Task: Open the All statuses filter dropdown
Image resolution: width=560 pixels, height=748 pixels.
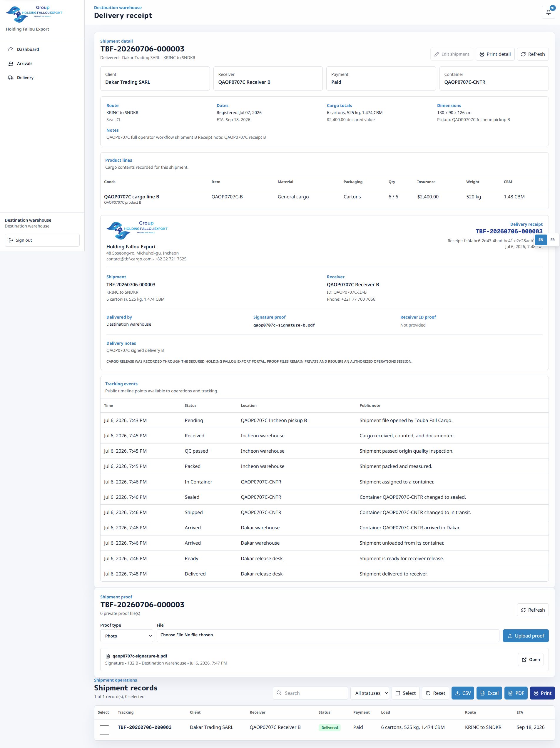Action: 370,693
